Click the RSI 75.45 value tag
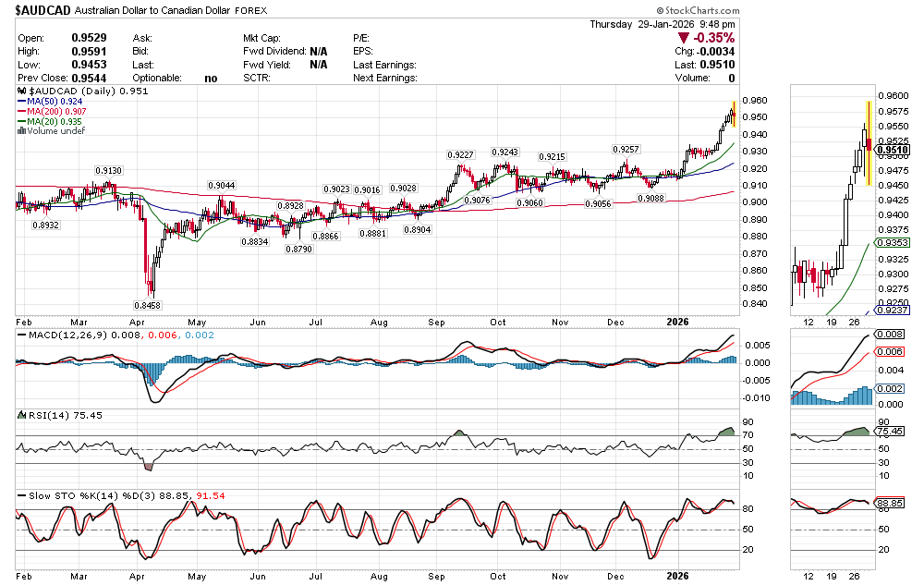The image size is (924, 585). 893,432
